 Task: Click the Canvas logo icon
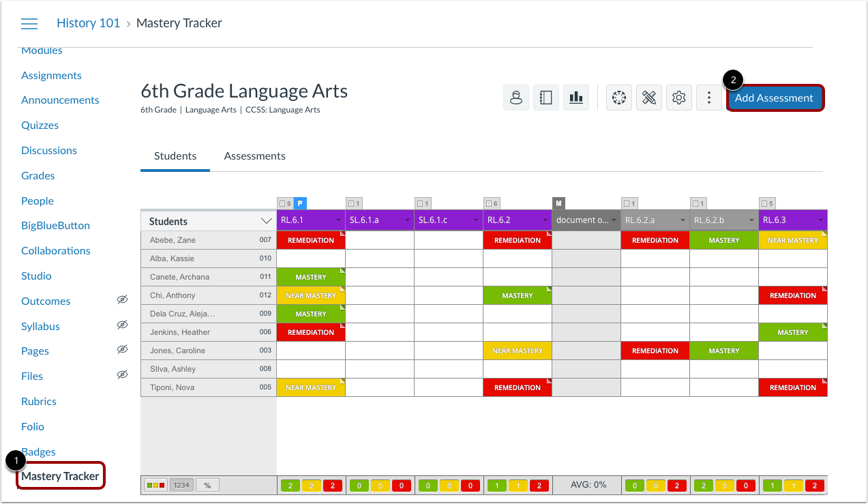point(618,98)
